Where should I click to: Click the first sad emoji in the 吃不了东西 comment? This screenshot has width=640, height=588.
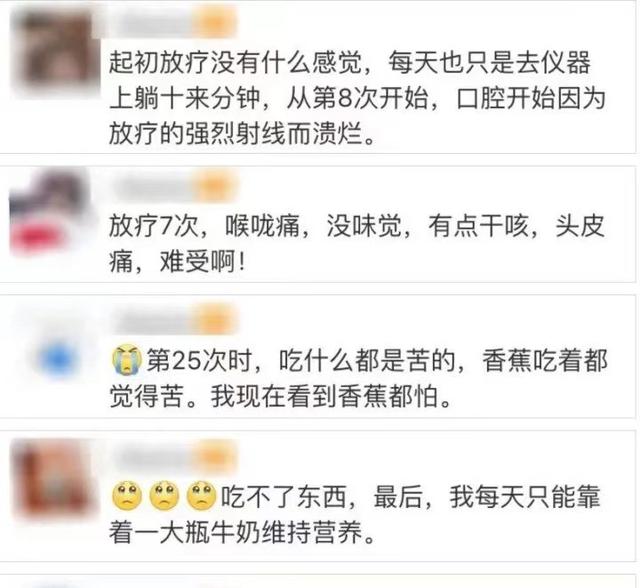[x=127, y=496]
